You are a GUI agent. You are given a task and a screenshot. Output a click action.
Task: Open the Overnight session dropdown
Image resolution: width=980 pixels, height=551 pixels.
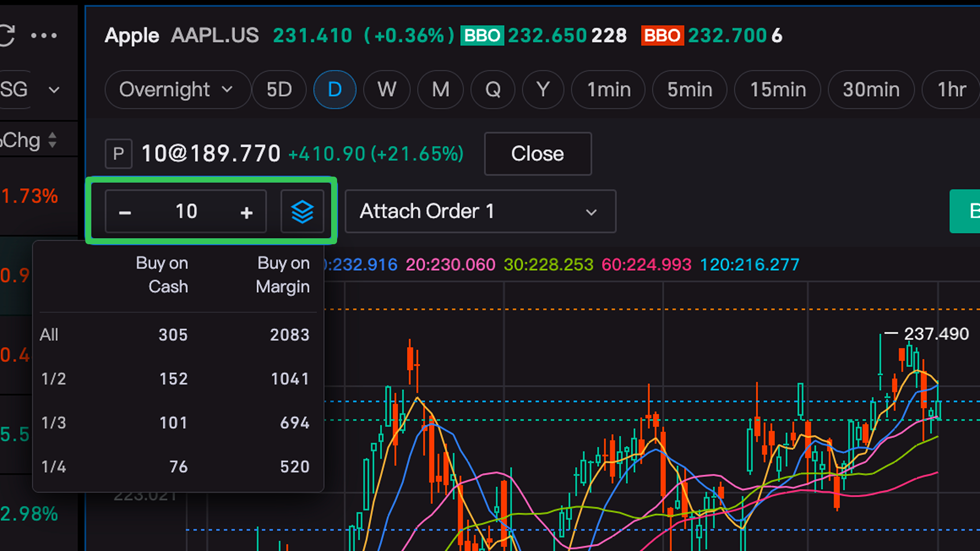(x=177, y=90)
